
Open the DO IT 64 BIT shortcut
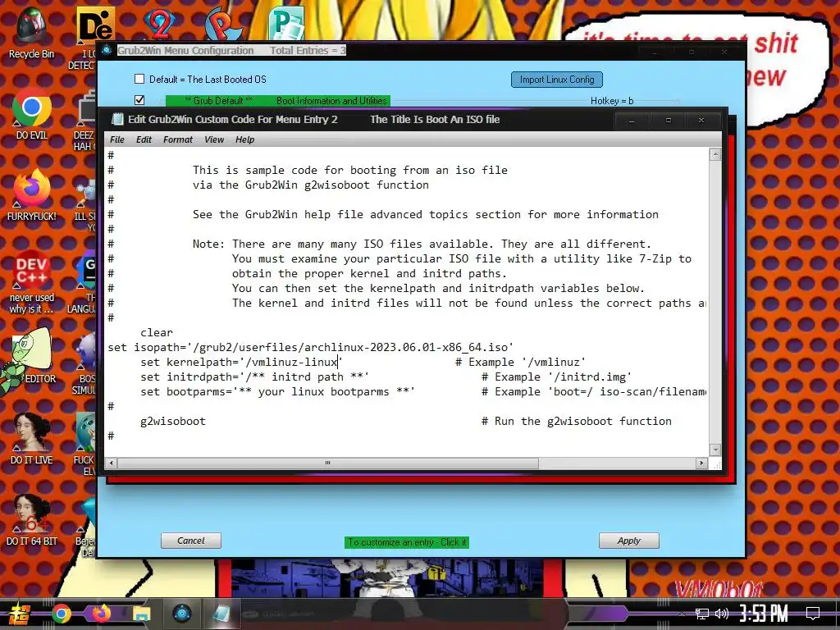[31, 521]
